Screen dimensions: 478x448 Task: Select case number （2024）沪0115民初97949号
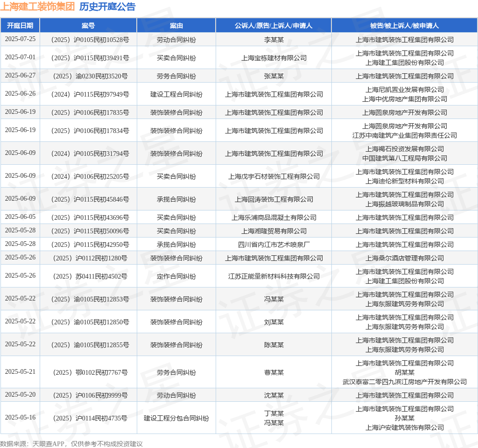click(x=90, y=94)
